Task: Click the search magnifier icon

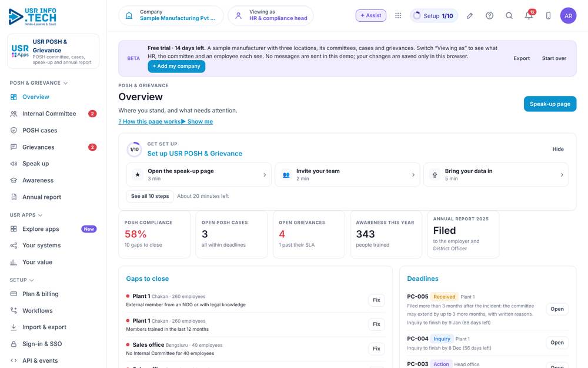Action: [x=509, y=15]
